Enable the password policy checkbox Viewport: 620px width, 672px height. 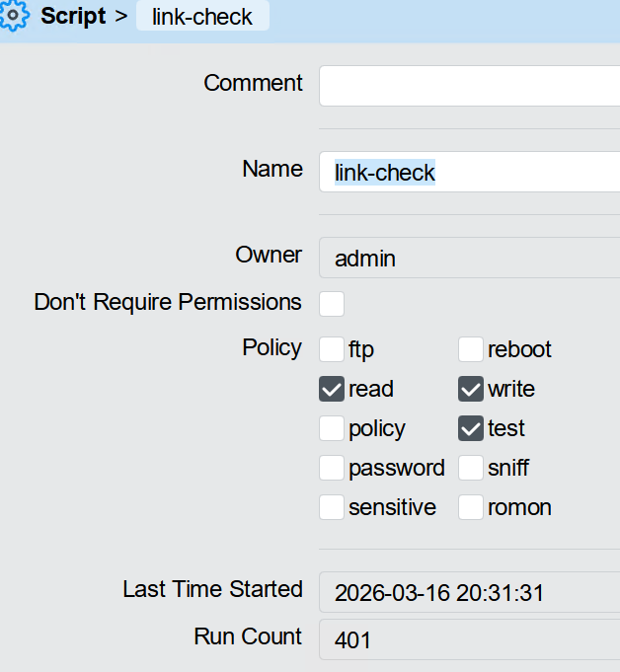pyautogui.click(x=332, y=468)
